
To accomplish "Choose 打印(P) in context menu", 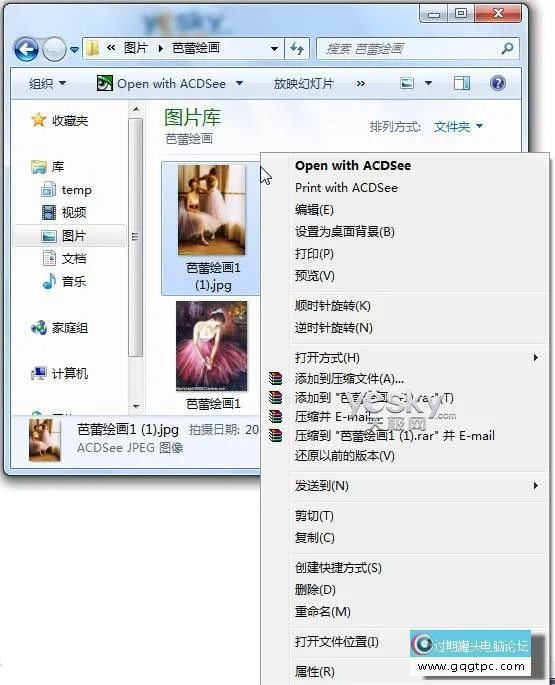I will click(x=314, y=254).
